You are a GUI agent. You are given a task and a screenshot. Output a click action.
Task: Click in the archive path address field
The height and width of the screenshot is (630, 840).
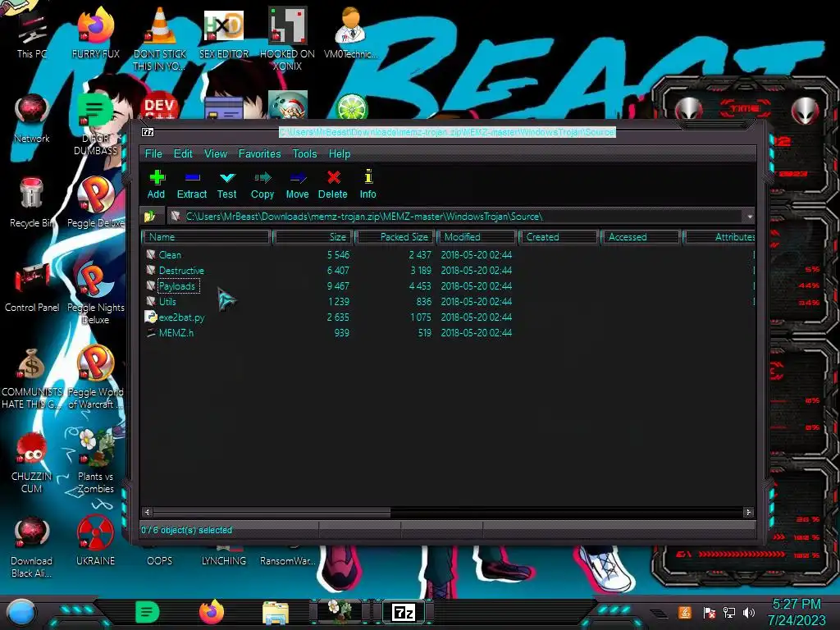pos(455,217)
